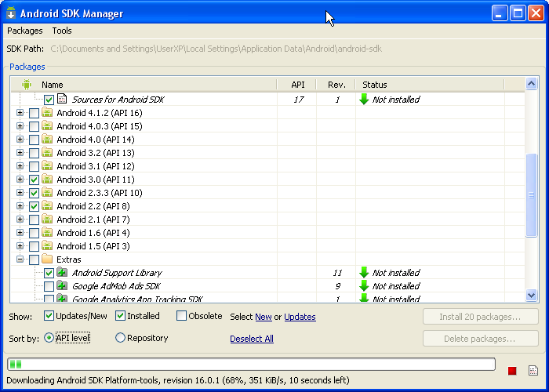Click the Android 3.1 (API 12) folder icon

click(47, 165)
